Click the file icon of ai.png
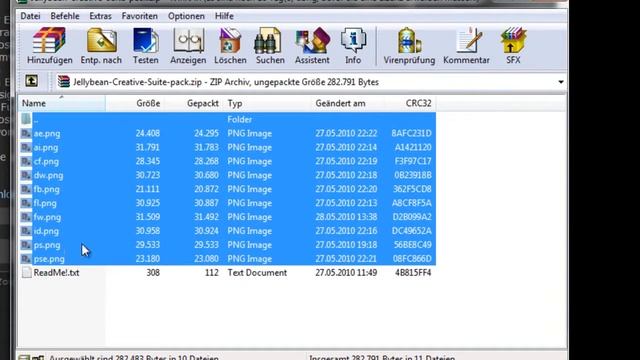The image size is (640, 360). click(26, 147)
